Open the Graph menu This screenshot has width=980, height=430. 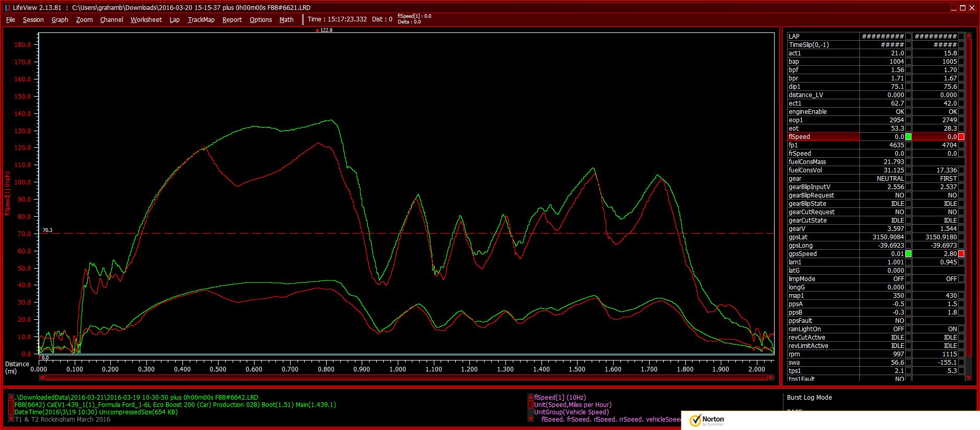60,20
